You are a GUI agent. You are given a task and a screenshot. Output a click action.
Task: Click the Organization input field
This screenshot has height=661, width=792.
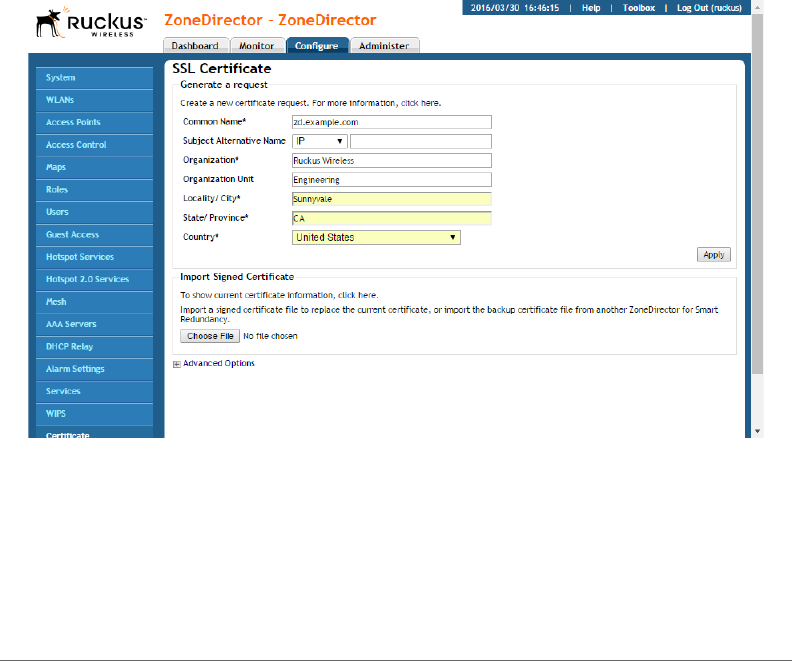click(x=391, y=161)
